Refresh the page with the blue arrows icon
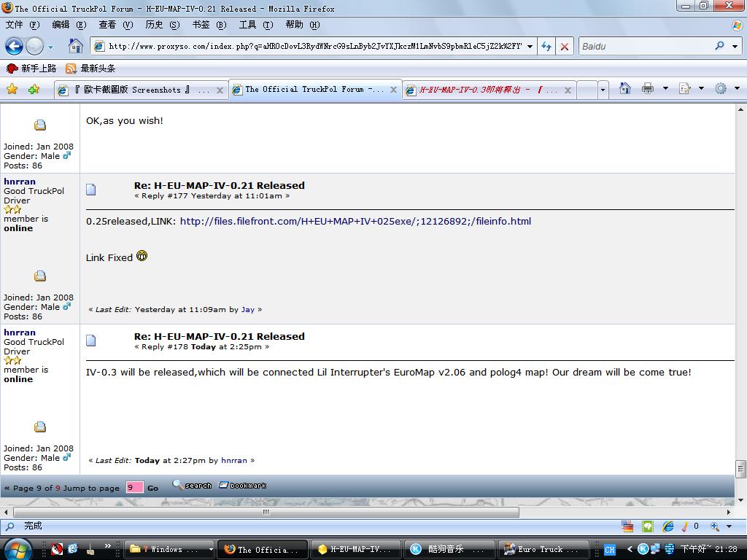 [x=546, y=46]
